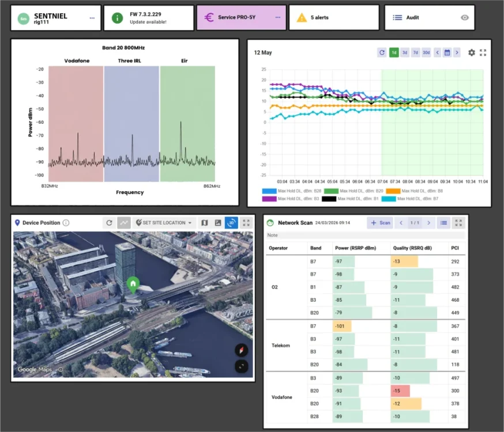Go to next chart period

(x=457, y=52)
